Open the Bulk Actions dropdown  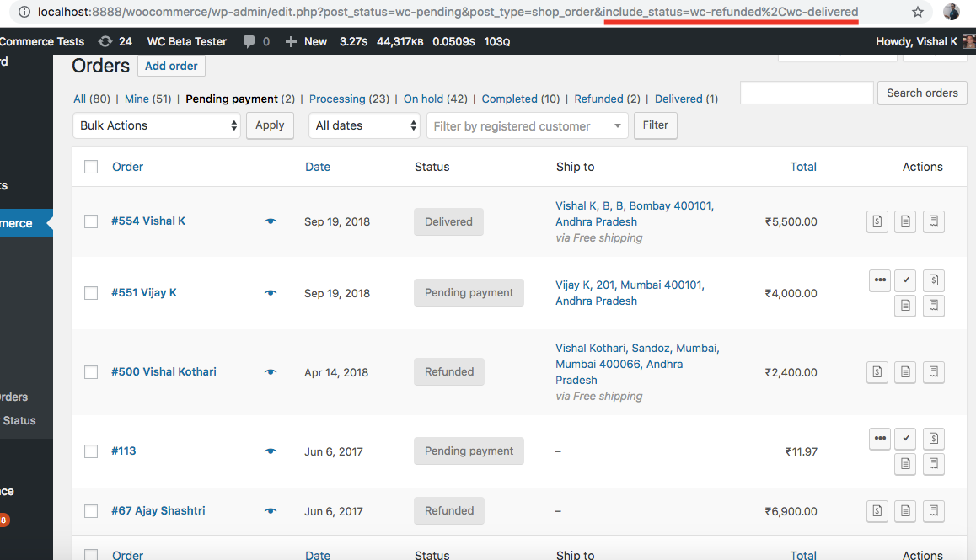click(157, 125)
